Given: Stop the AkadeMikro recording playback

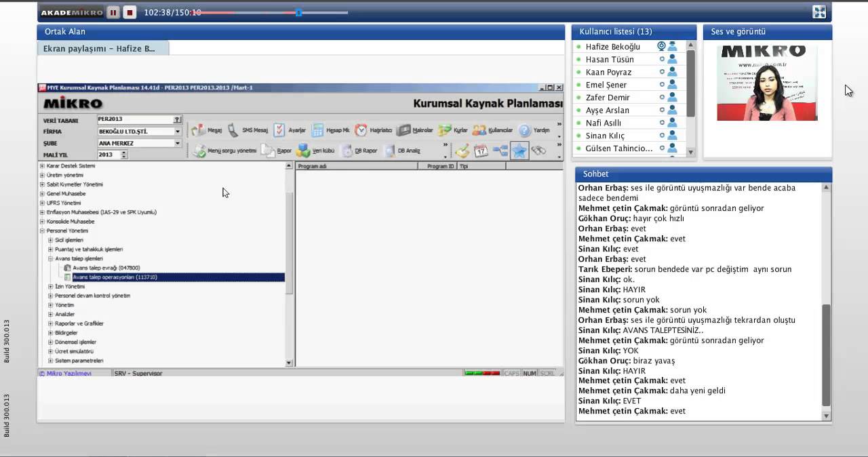Looking at the screenshot, I should [130, 12].
